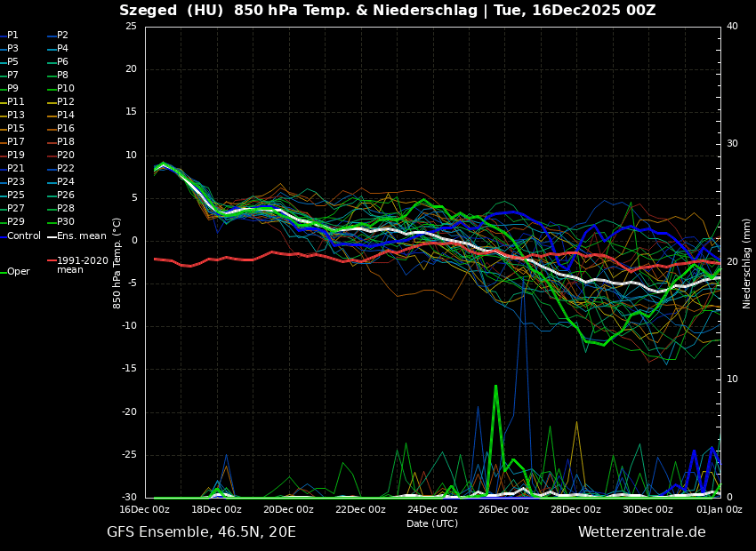Image resolution: width=756 pixels, height=551 pixels.
Task: Select the P18 legend label
Action: 66,142
